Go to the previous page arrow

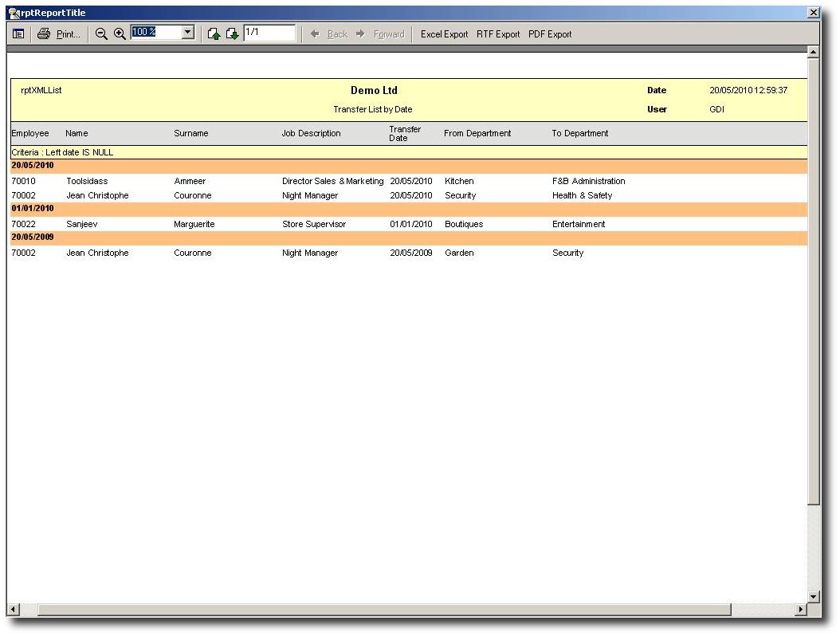[214, 34]
